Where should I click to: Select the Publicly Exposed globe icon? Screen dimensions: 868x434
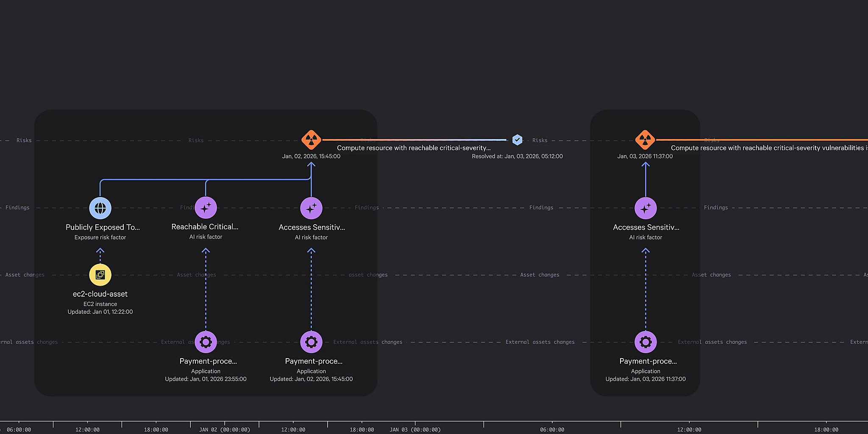coord(100,208)
